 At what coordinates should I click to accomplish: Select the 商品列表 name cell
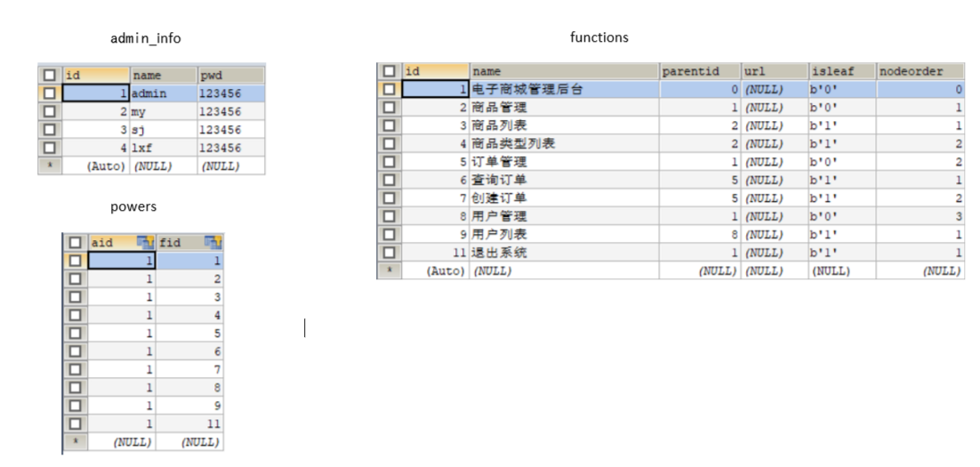[x=565, y=125]
